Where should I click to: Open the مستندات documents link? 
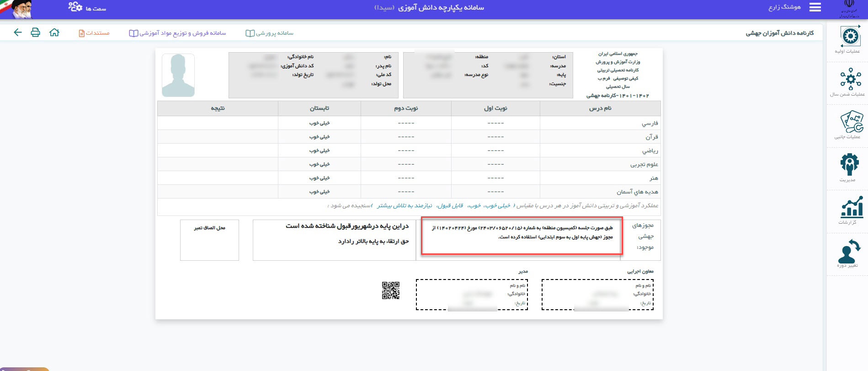click(x=94, y=33)
